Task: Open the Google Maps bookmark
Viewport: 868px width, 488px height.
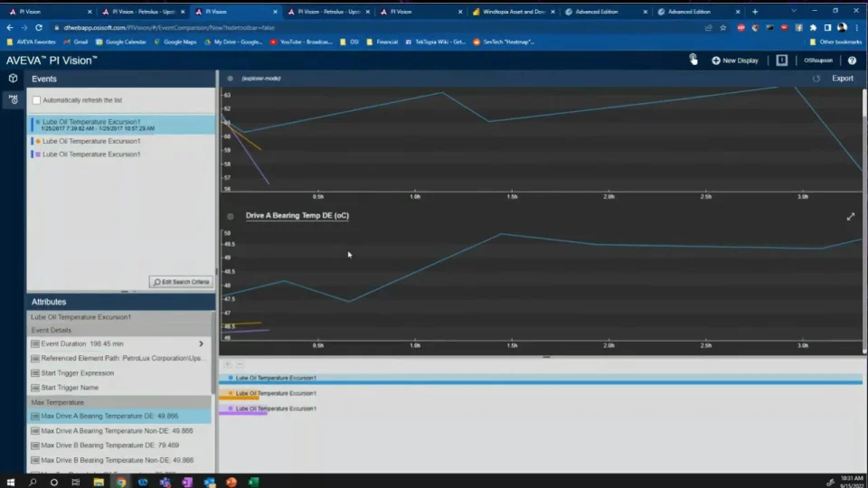Action: coord(175,42)
